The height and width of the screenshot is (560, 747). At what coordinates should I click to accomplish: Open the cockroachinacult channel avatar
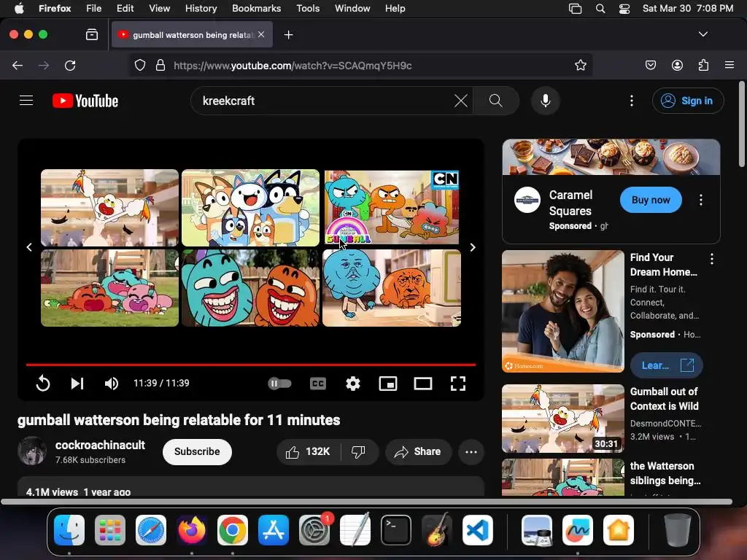[x=32, y=451]
